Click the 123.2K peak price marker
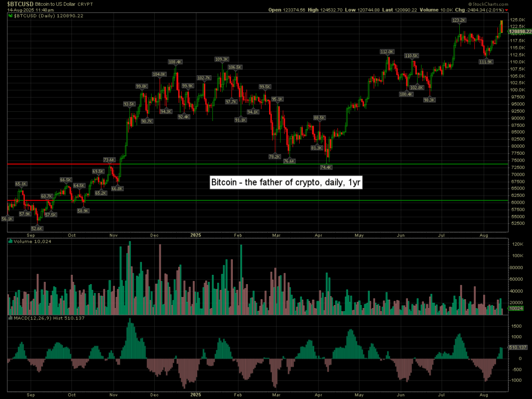532x399 pixels. click(x=459, y=20)
